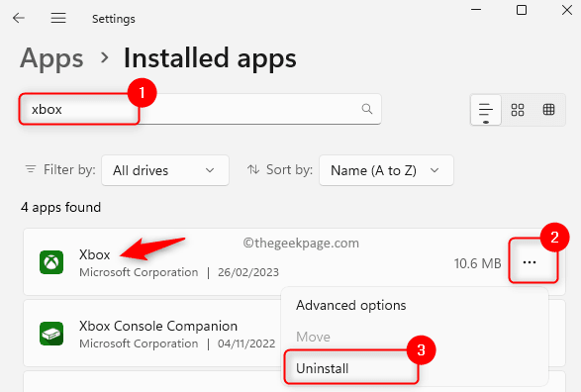
Task: Switch to grid view layout
Action: pos(518,110)
